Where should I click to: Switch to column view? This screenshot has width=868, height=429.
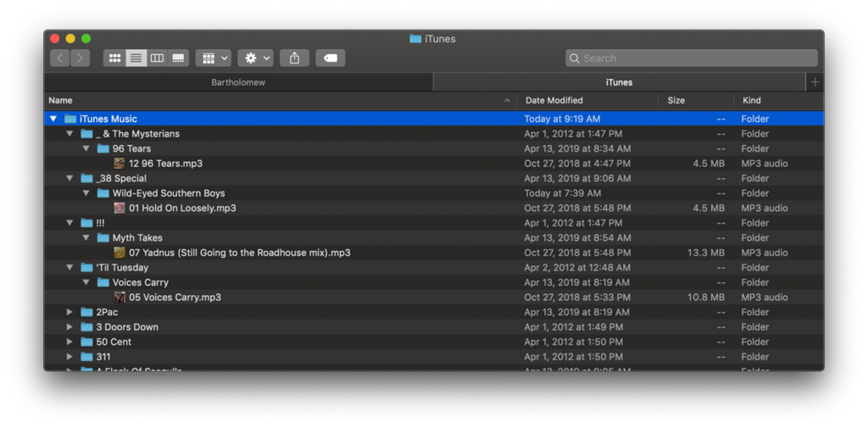tap(157, 58)
